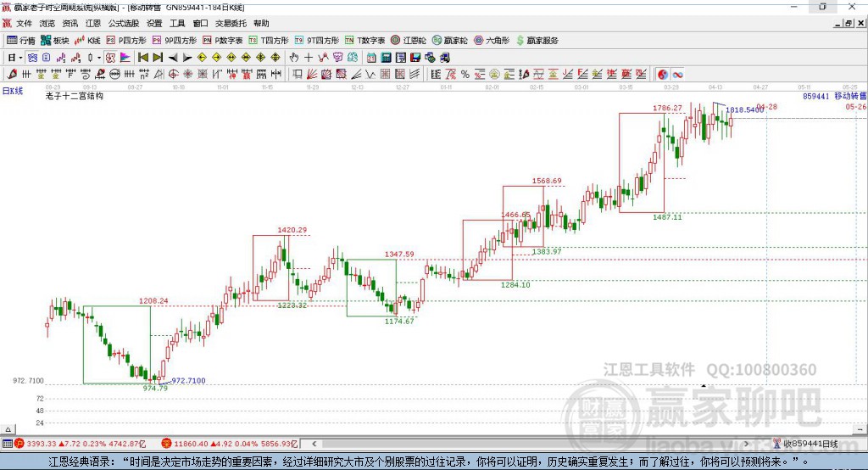Click the 1568.69 price label
The width and height of the screenshot is (868, 470).
547,182
